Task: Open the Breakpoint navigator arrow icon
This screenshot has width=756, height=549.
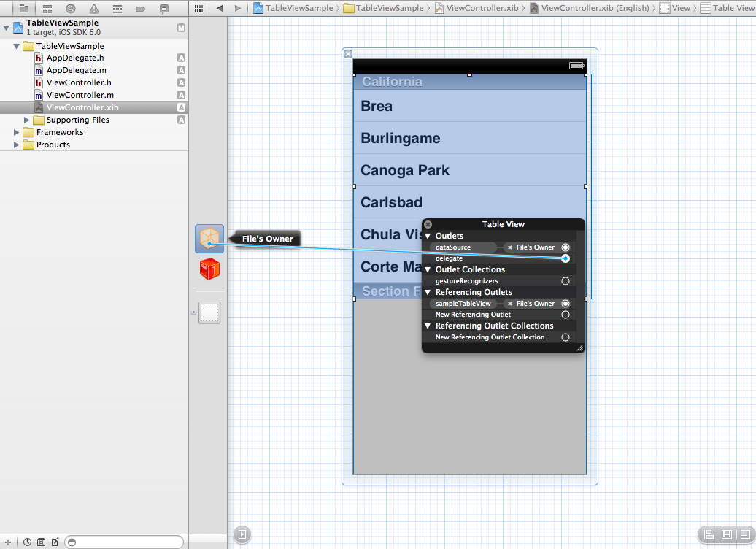Action: point(141,8)
